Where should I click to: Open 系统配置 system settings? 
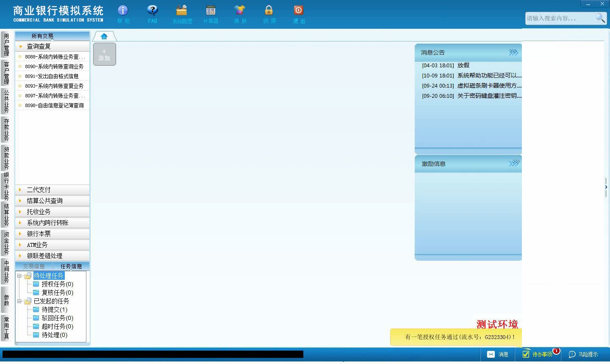182,14
